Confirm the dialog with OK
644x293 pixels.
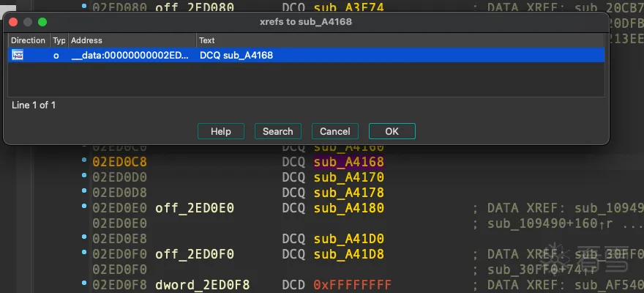[x=392, y=131]
